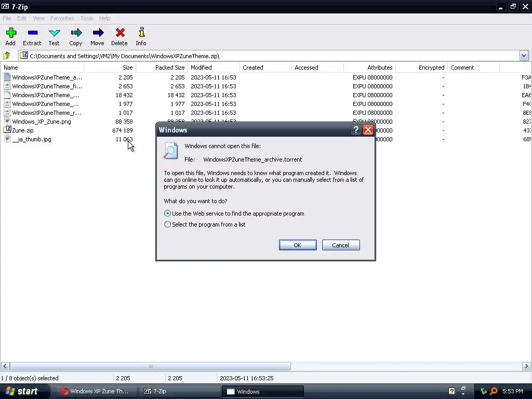Screen dimensions: 532x399
Task: Select WindowsXPZuneTheme_fi... file row
Action: (x=47, y=86)
